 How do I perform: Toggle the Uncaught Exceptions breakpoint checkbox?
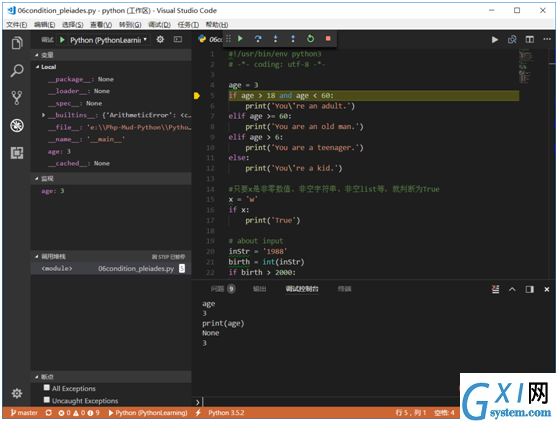coord(47,400)
